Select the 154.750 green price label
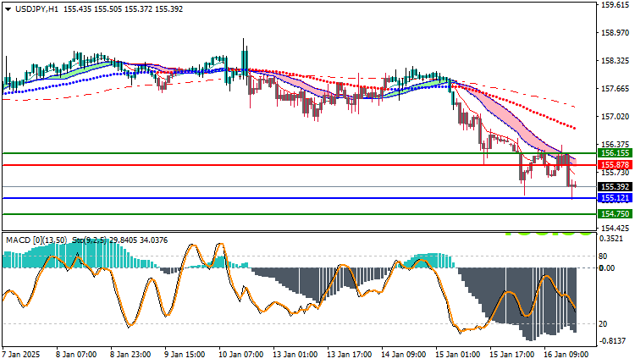The image size is (635, 364). pyautogui.click(x=615, y=214)
